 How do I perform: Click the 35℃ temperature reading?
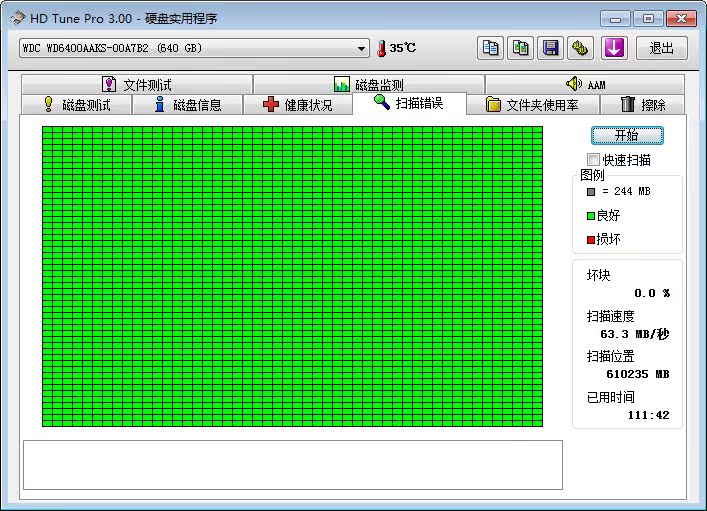[x=403, y=48]
